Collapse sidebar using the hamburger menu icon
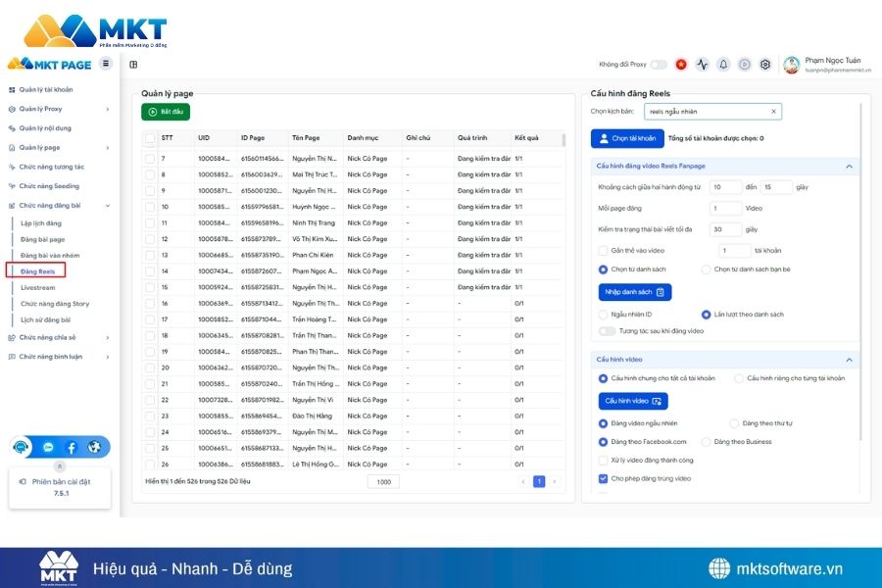The width and height of the screenshot is (882, 588). pyautogui.click(x=106, y=64)
